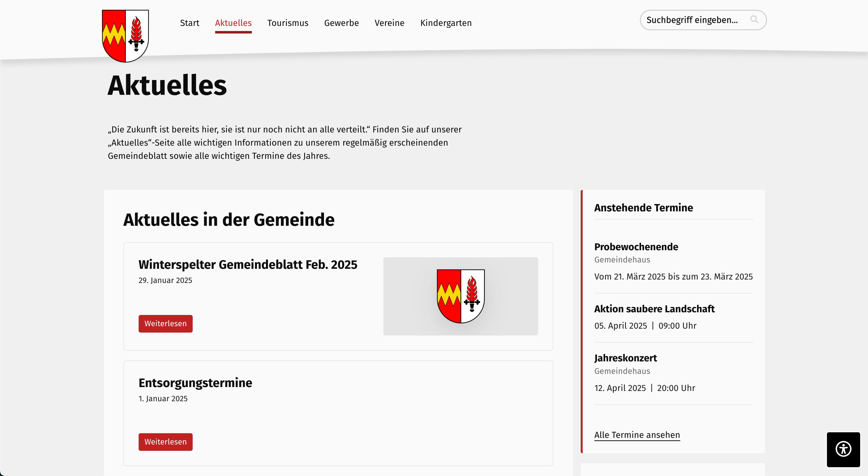868x476 pixels.
Task: Go to the Start page
Action: coord(190,23)
